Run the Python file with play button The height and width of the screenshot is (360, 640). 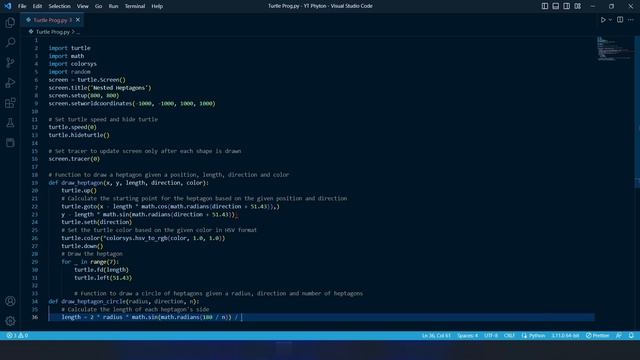[603, 20]
